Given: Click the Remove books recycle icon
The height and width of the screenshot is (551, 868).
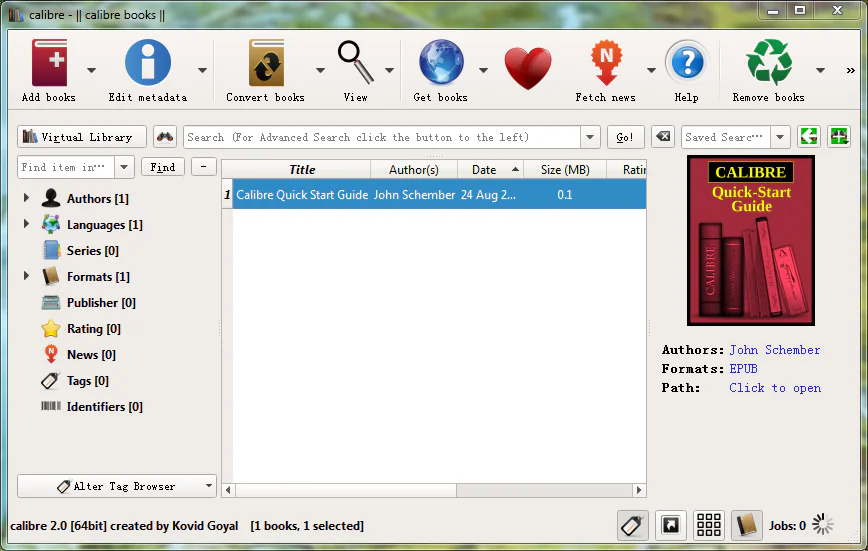Looking at the screenshot, I should point(768,63).
